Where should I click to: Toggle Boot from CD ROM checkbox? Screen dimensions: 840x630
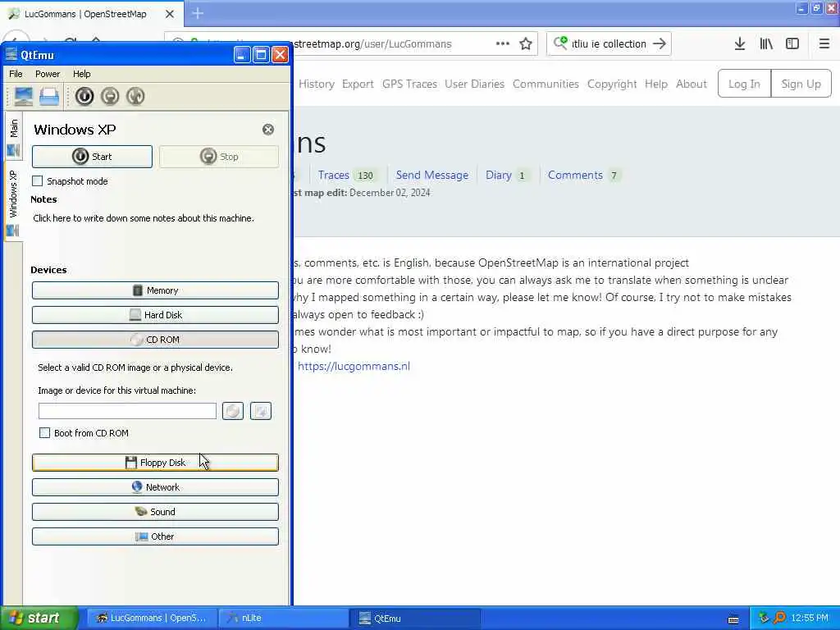[44, 433]
